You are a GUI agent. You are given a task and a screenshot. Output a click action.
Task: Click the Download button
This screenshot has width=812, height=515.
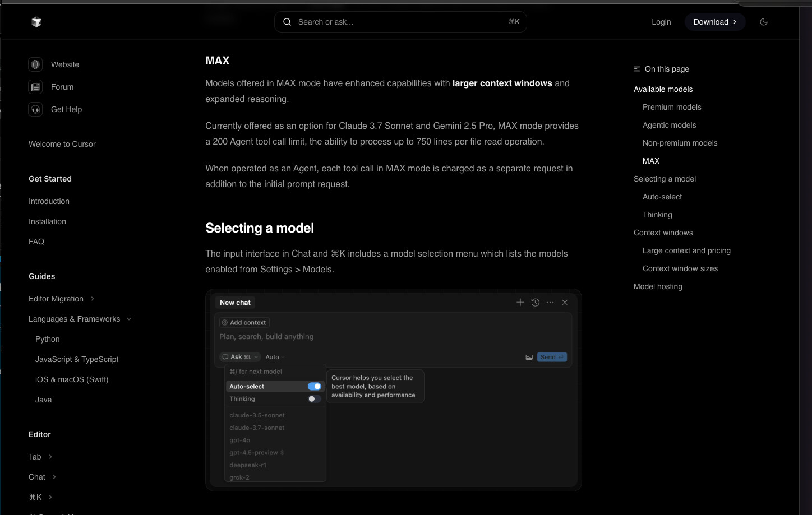click(715, 22)
